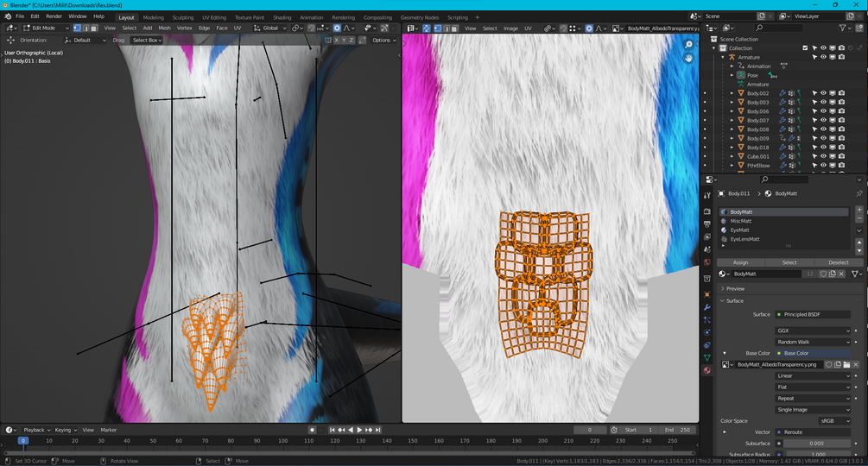Open the Scene properties tab

(706, 249)
